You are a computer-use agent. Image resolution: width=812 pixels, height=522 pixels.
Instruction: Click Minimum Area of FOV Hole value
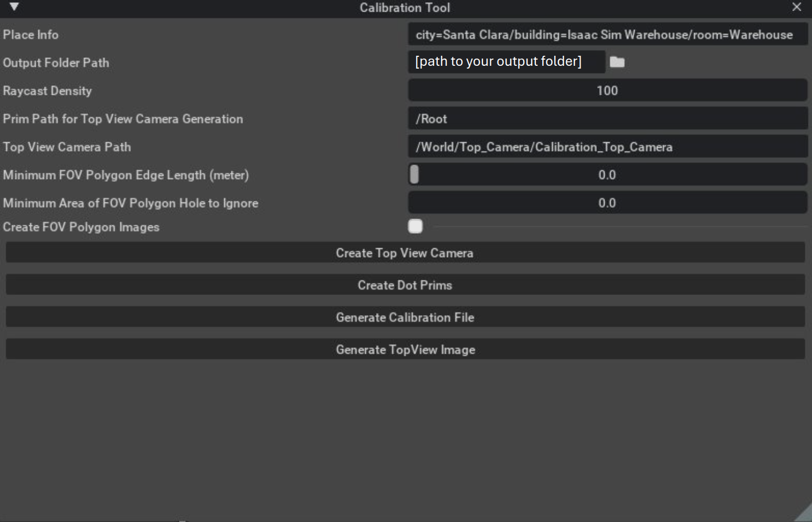click(x=607, y=202)
